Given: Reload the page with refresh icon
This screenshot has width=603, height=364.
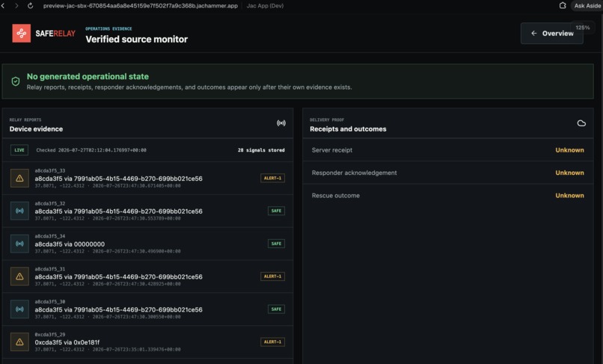Looking at the screenshot, I should [x=30, y=6].
